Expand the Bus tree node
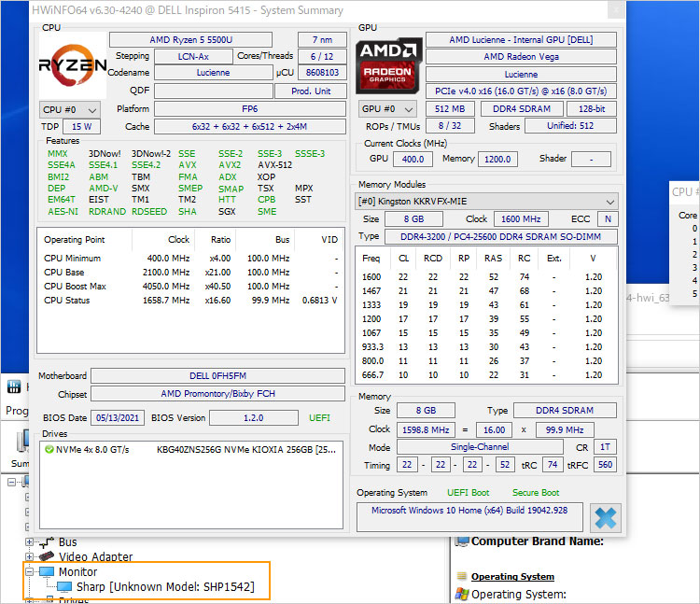The image size is (700, 604). coord(30,541)
